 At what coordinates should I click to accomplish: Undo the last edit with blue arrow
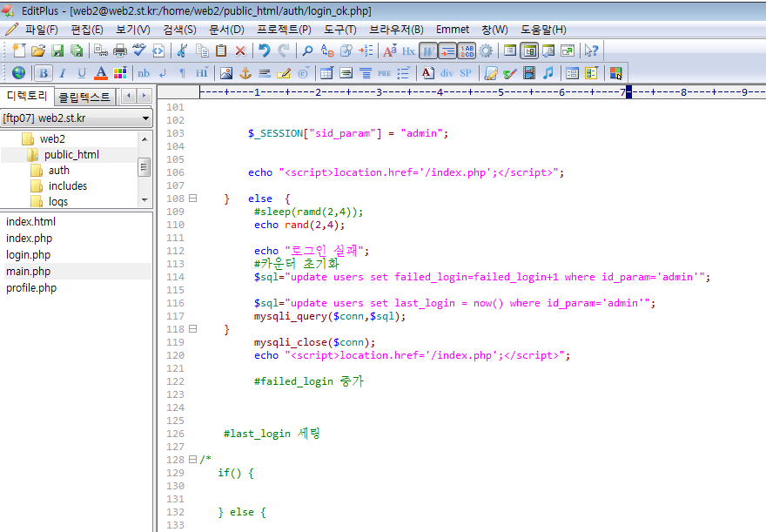[265, 51]
